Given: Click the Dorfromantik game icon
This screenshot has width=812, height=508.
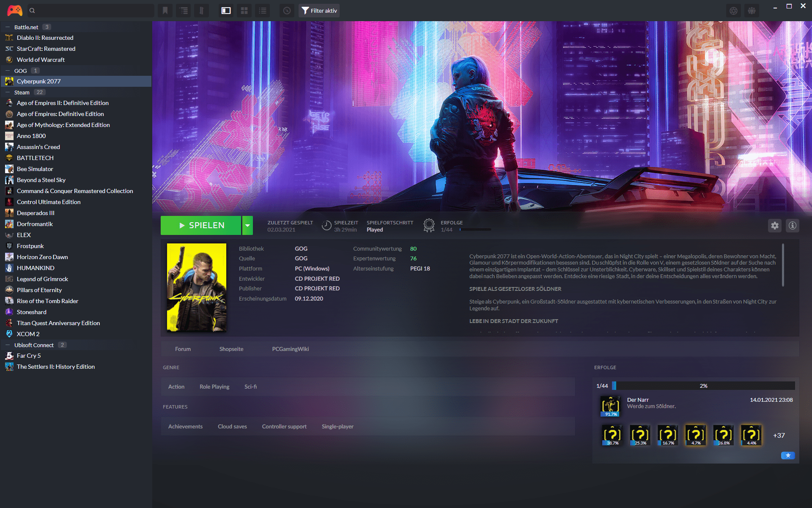Looking at the screenshot, I should [x=9, y=224].
